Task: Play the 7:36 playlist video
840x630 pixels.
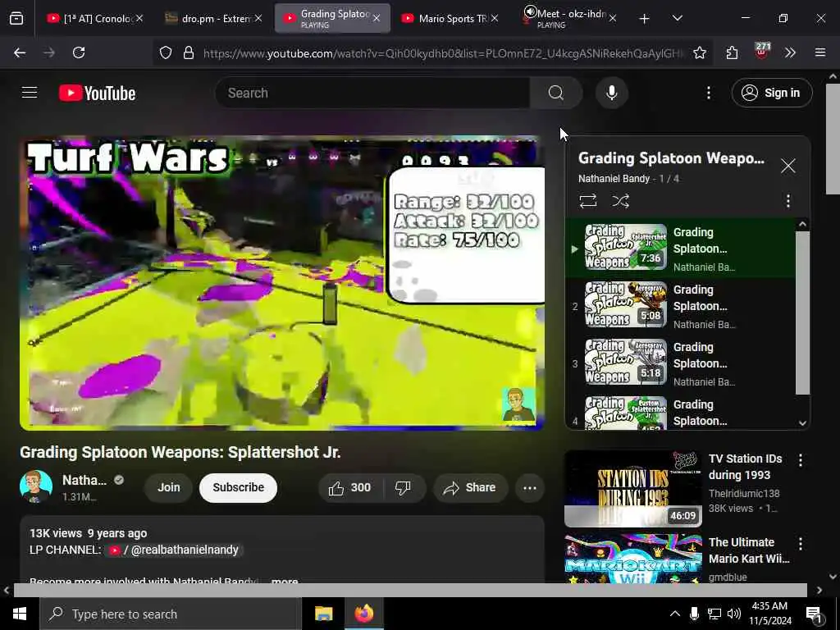Action: [x=680, y=249]
